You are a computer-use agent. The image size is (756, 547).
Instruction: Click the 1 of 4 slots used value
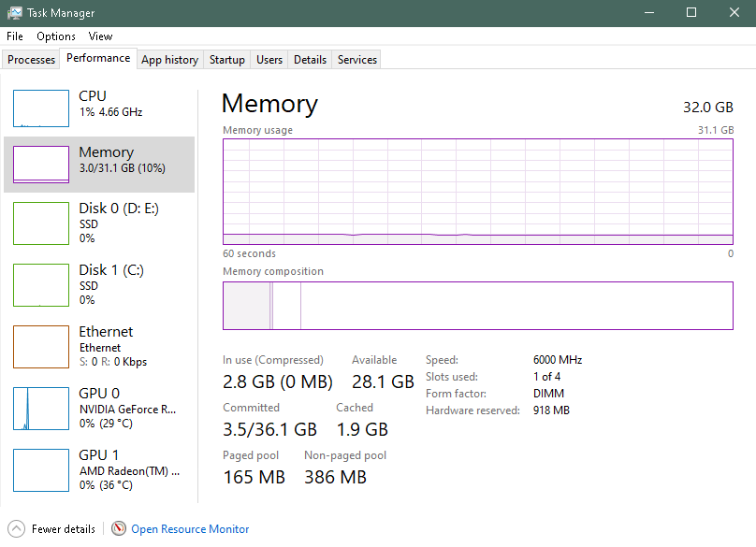(546, 377)
